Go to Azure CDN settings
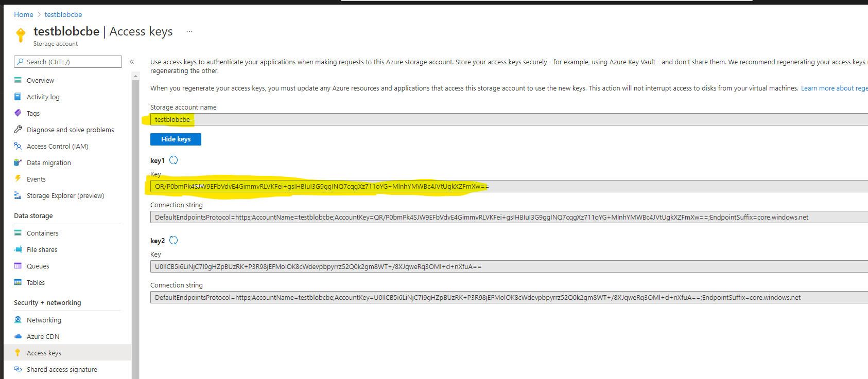Screen dimensions: 868x379 (x=43, y=337)
